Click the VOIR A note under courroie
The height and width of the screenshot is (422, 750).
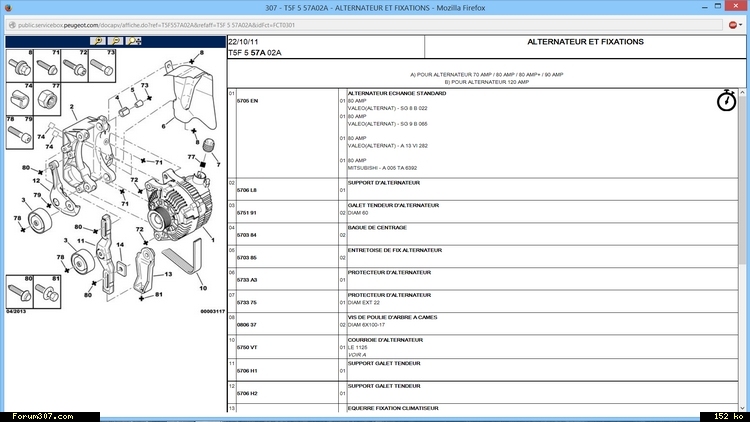(357, 354)
